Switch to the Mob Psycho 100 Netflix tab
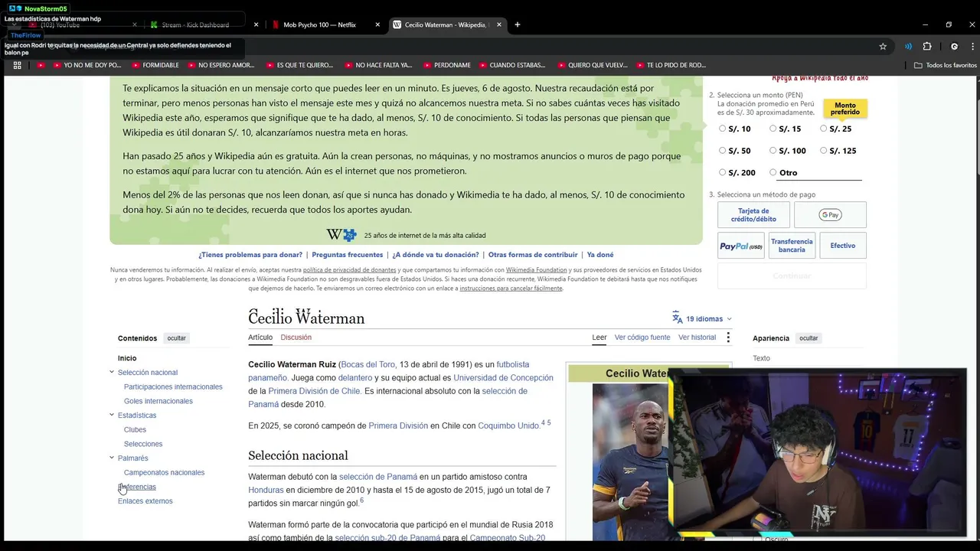The width and height of the screenshot is (980, 551). tap(320, 24)
